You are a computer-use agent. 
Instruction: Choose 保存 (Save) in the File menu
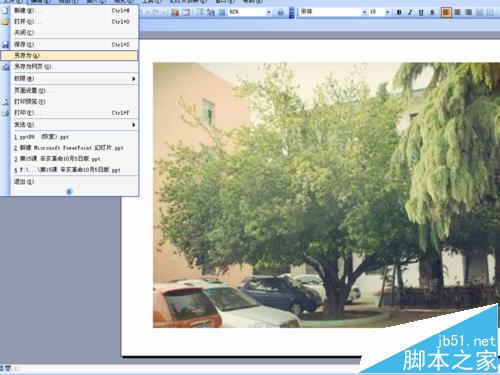pyautogui.click(x=69, y=44)
